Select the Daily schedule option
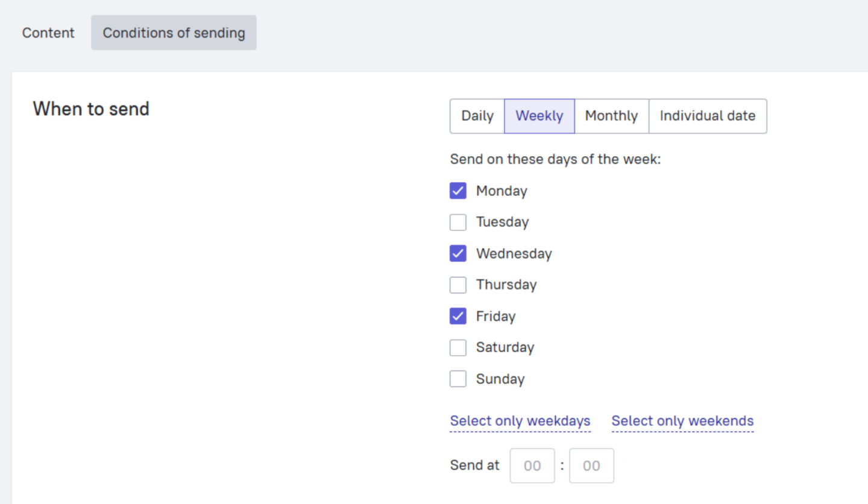The image size is (868, 504). coord(477,116)
